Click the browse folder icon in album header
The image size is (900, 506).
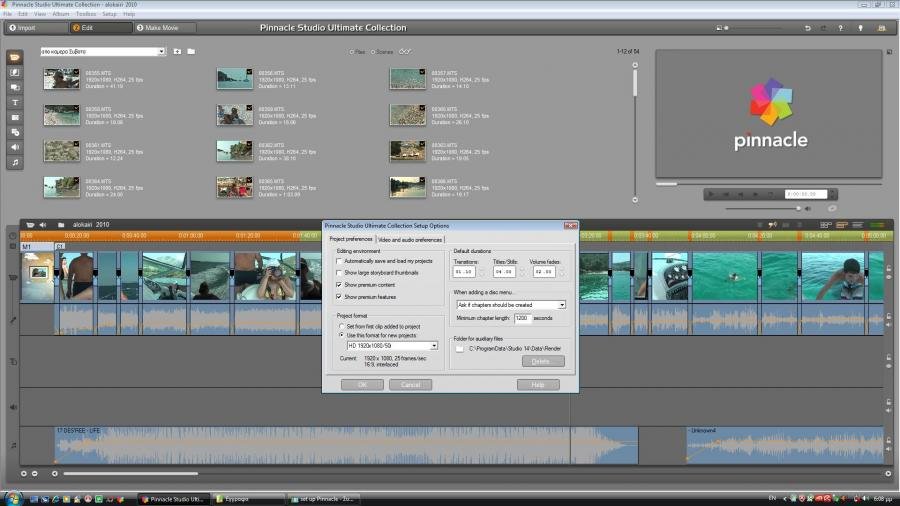(191, 52)
